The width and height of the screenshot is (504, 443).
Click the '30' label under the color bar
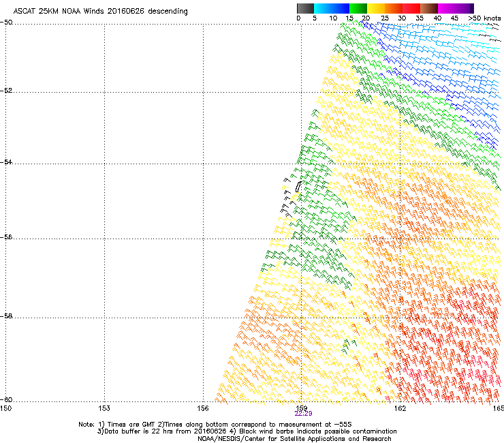point(402,18)
